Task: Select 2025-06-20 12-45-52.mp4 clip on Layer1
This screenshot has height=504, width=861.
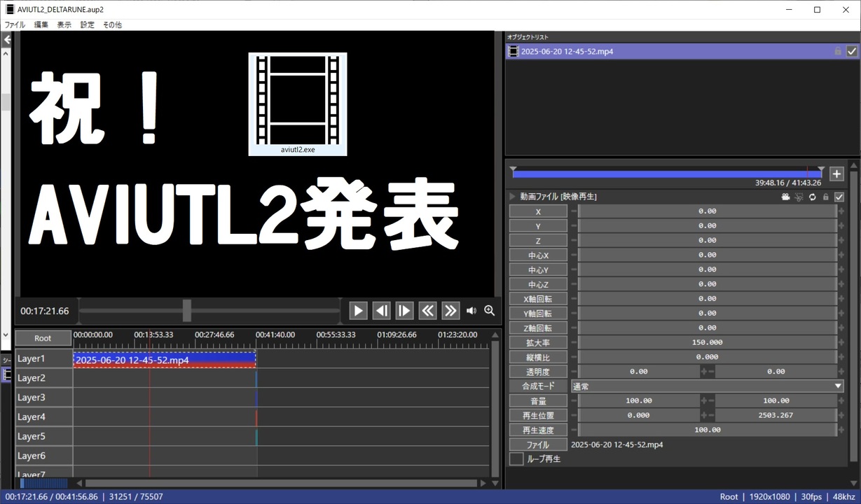Action: tap(165, 360)
